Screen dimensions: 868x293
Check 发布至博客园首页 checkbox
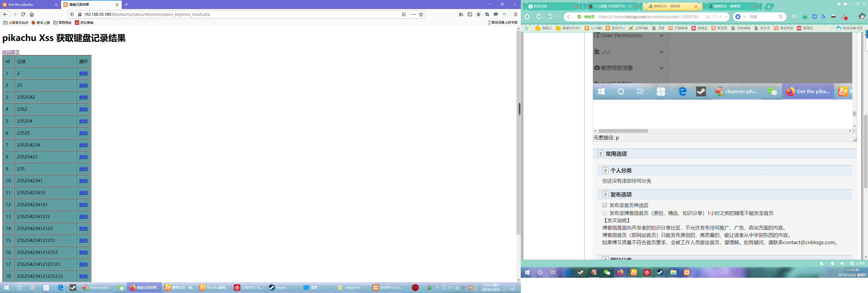pyautogui.click(x=605, y=213)
